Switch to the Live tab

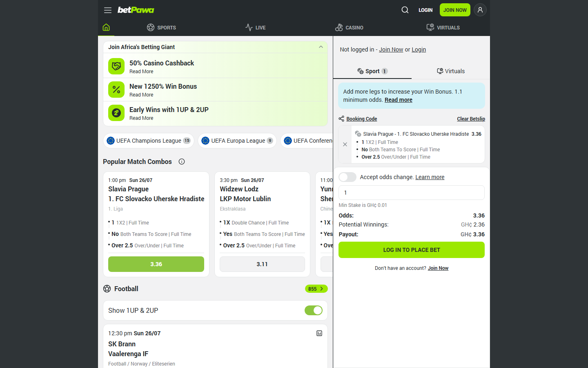tap(256, 27)
